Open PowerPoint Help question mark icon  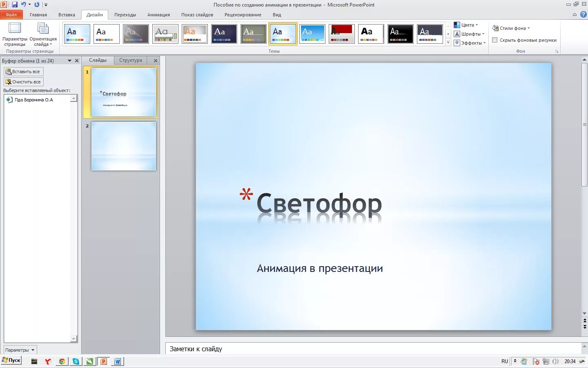pos(583,14)
